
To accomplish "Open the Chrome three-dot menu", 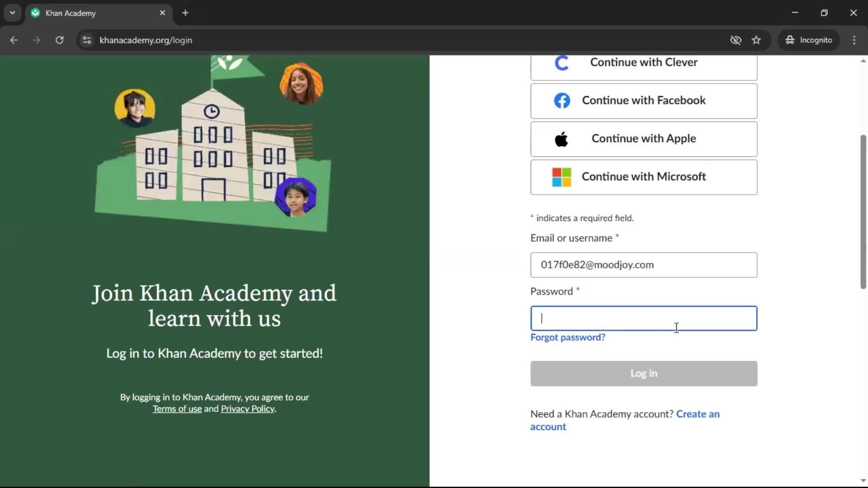I will 854,40.
